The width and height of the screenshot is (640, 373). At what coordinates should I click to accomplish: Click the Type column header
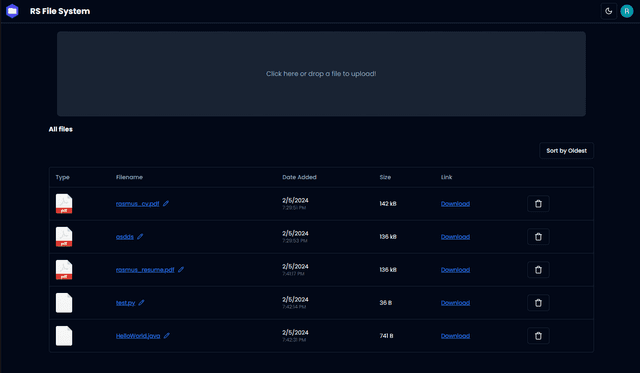(x=62, y=177)
